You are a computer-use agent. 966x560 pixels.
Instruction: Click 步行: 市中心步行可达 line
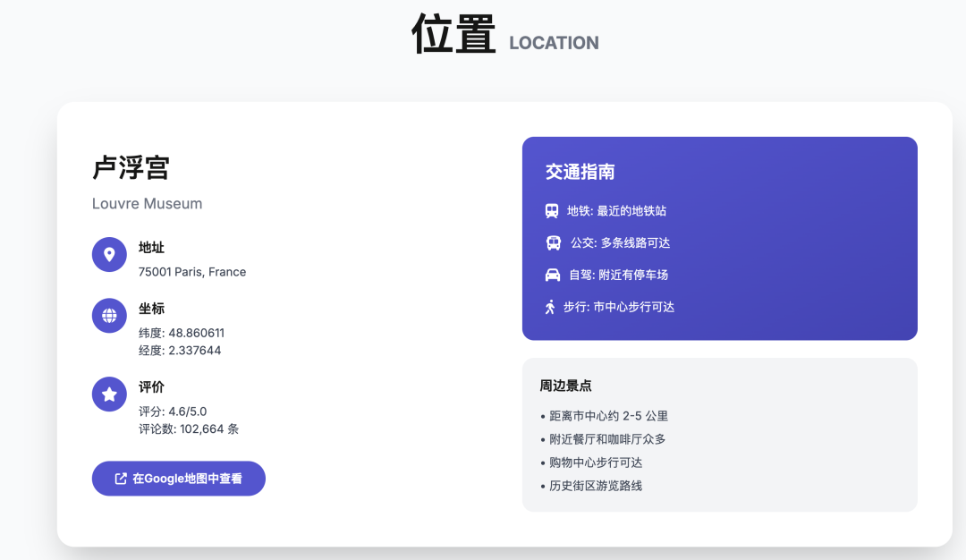click(x=619, y=307)
